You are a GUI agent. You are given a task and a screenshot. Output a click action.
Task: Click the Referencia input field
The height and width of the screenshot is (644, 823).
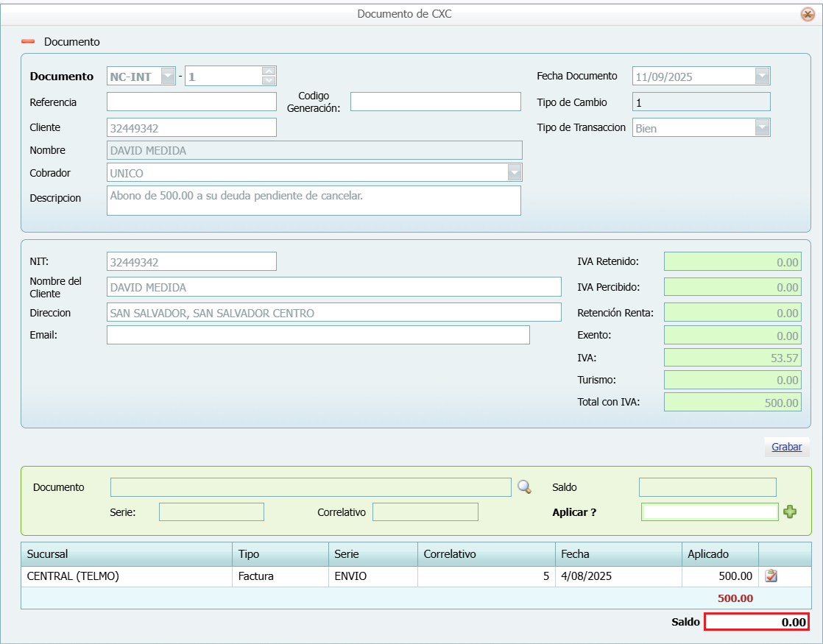click(191, 102)
